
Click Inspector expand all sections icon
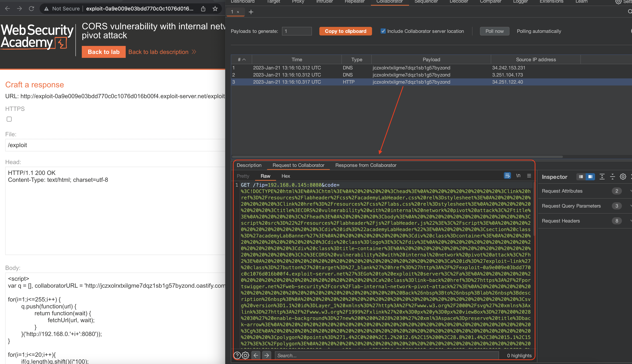point(602,177)
